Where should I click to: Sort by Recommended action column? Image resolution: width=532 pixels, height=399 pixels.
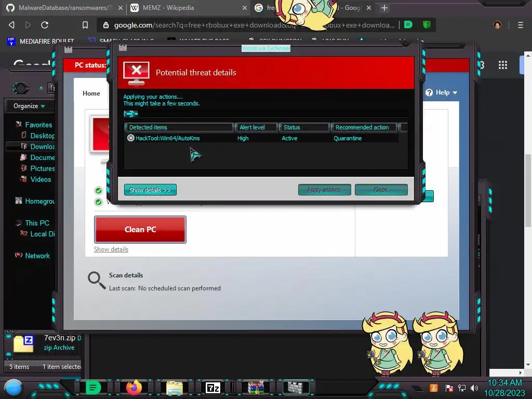pyautogui.click(x=364, y=127)
